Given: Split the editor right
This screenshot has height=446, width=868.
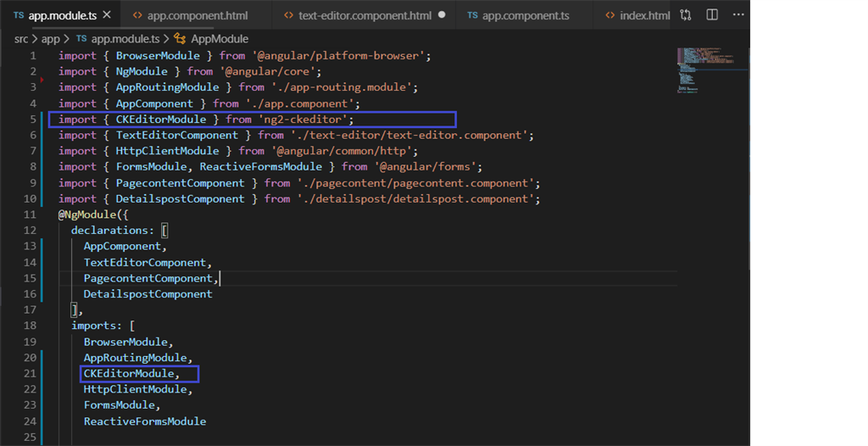Looking at the screenshot, I should coord(712,15).
